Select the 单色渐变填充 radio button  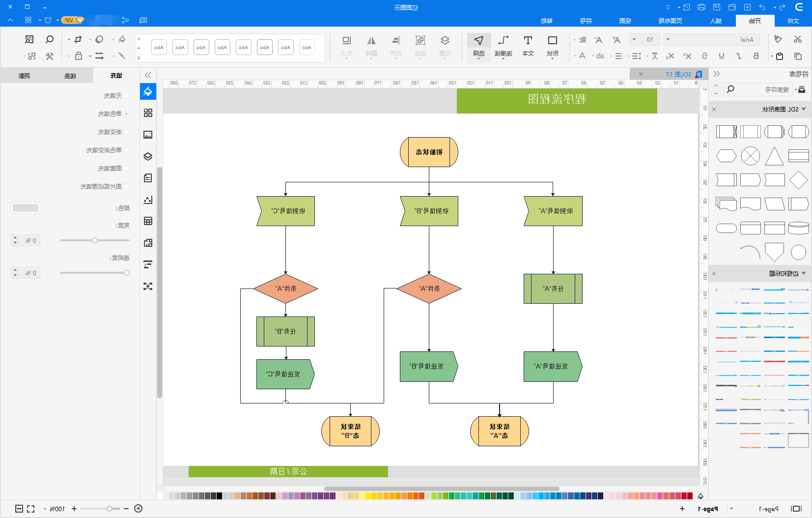click(127, 150)
